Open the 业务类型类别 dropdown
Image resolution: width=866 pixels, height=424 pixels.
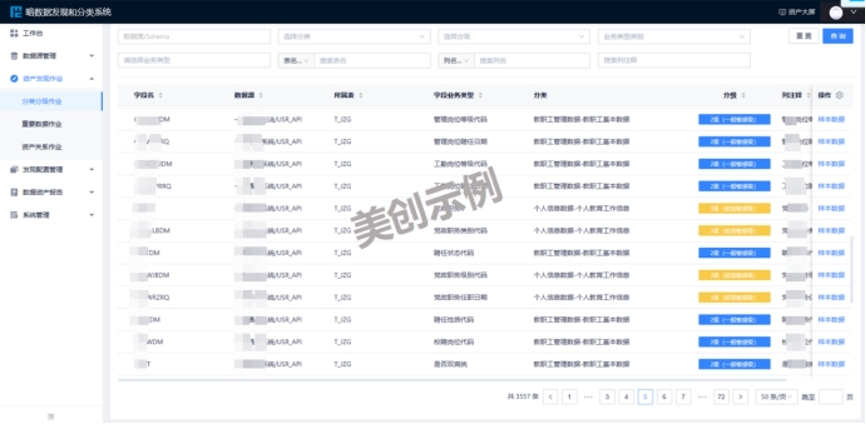click(x=674, y=36)
